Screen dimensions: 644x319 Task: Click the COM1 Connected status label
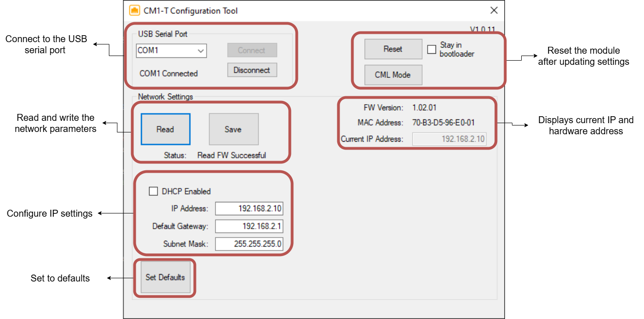(169, 74)
